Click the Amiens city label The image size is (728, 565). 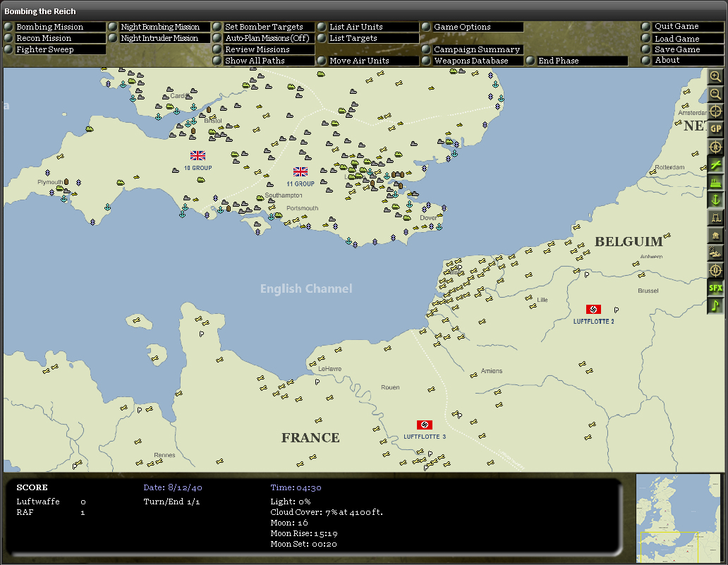coord(492,371)
